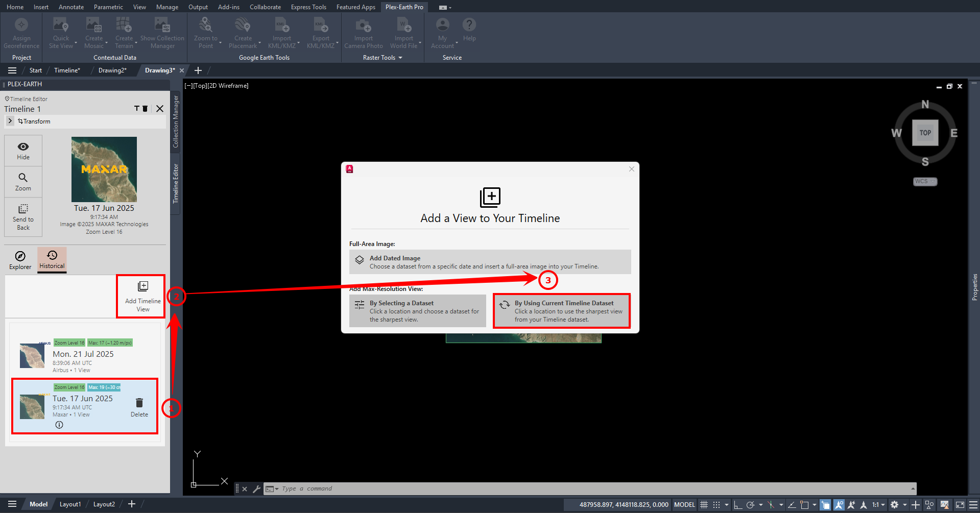The image size is (980, 513).
Task: Rename timeline with the T icon
Action: (x=137, y=109)
